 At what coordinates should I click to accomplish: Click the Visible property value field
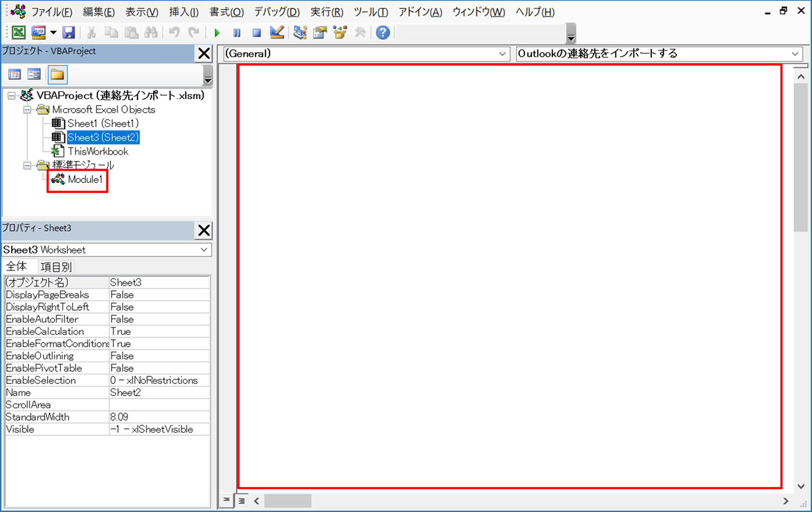pos(159,429)
